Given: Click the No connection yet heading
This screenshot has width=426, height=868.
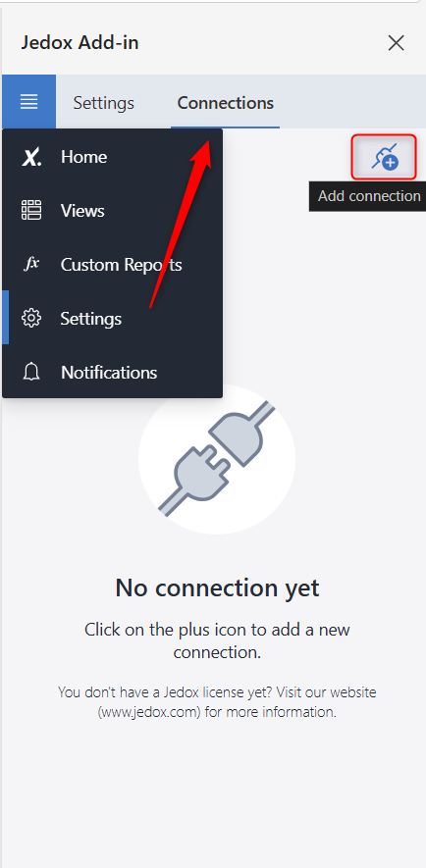Looking at the screenshot, I should 217,587.
